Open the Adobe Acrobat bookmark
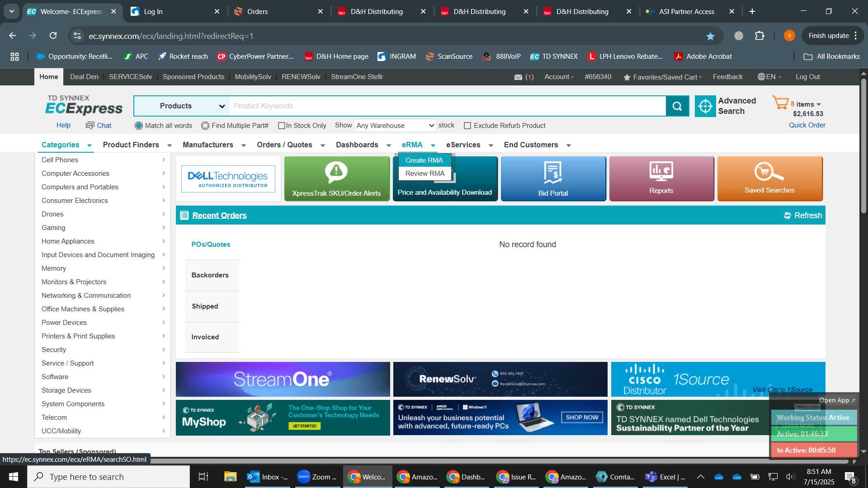The height and width of the screenshot is (488, 868). [x=703, y=56]
